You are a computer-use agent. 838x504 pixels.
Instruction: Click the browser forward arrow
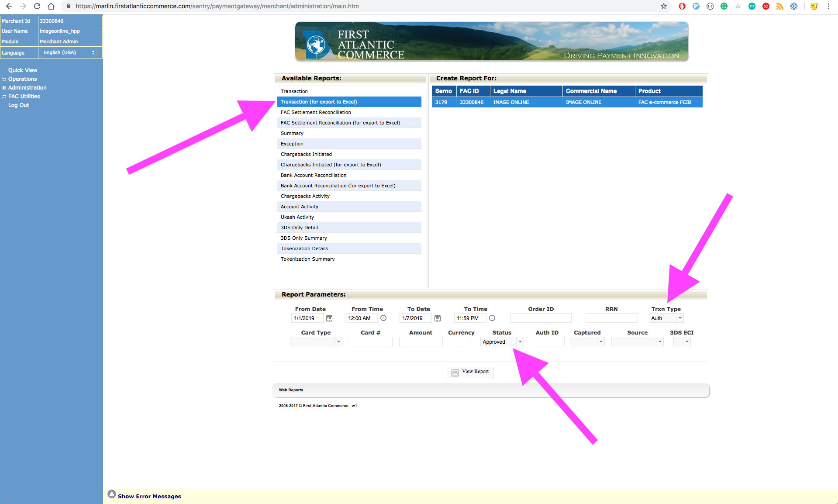tap(23, 6)
